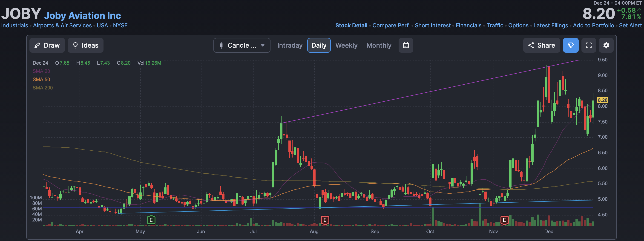Enter fullscreen chart mode
Screen dimensions: 644x241
click(589, 45)
